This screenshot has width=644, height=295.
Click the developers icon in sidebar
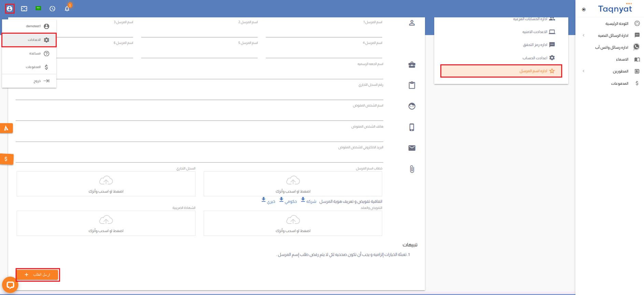coord(637,71)
